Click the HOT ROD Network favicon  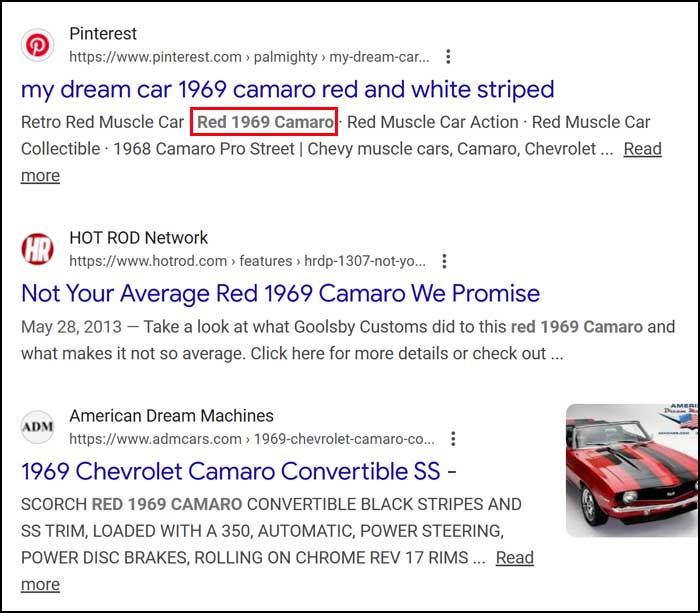pos(38,249)
